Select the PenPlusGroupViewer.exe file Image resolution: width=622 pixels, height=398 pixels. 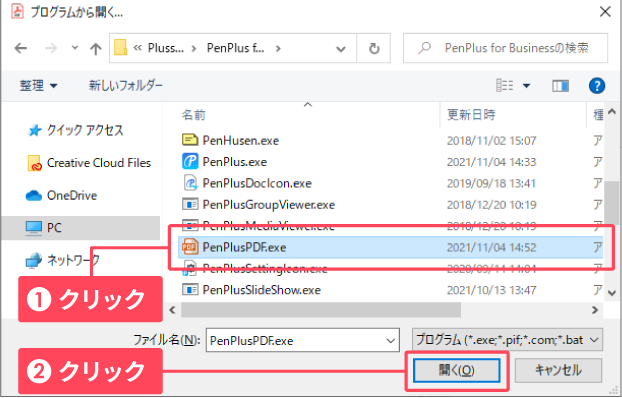pyautogui.click(x=269, y=204)
